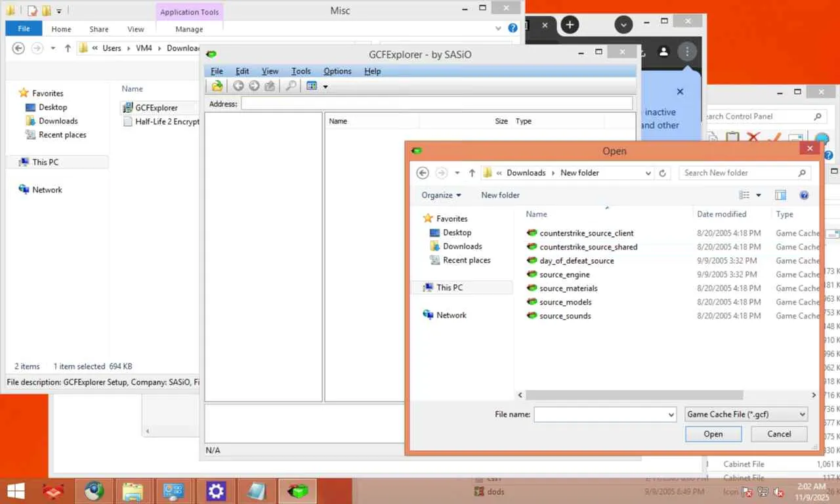Click the Cancel button in the dialog
Screen dimensions: 840x504
[x=779, y=434]
